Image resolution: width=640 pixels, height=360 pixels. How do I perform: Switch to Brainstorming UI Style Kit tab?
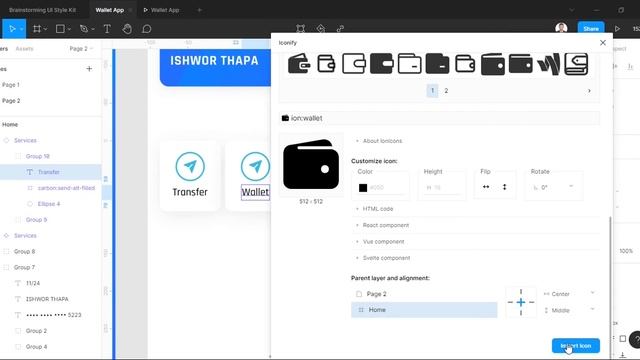point(42,10)
